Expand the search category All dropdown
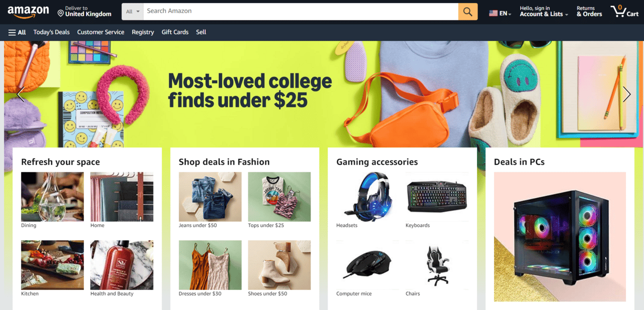Screen dimensions: 644x310 [x=133, y=11]
